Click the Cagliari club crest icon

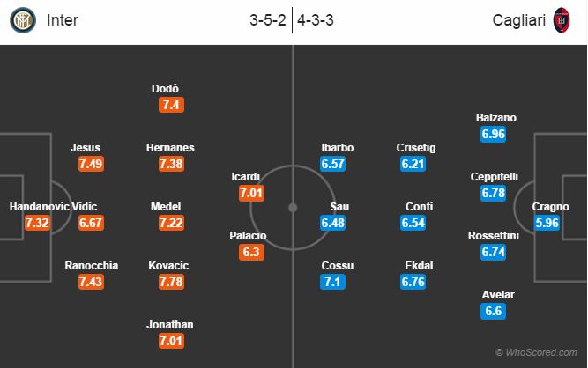[562, 20]
